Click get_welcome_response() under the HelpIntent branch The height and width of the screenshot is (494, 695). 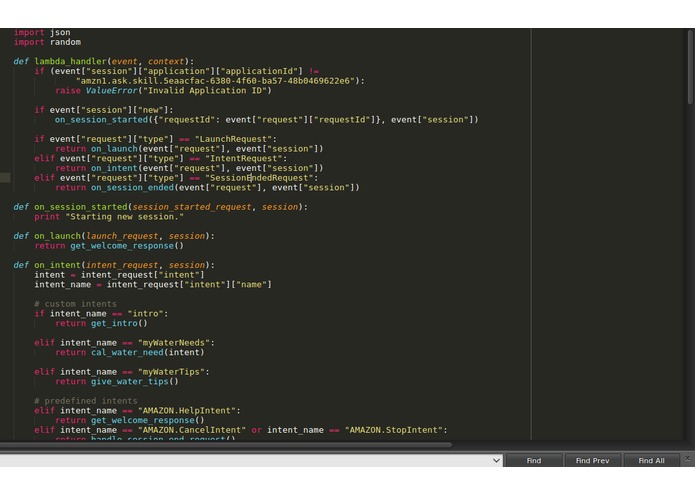(x=148, y=420)
